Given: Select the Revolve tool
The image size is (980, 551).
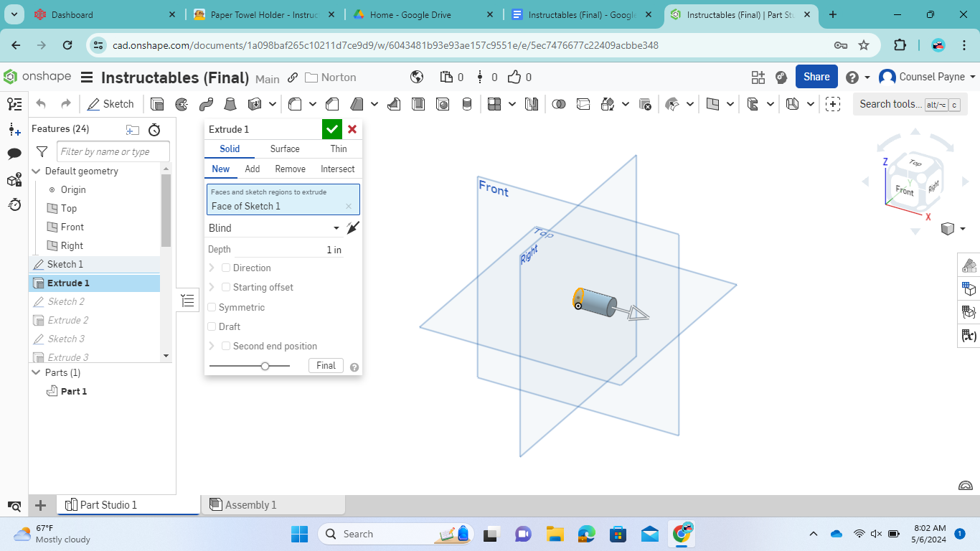Looking at the screenshot, I should tap(182, 104).
